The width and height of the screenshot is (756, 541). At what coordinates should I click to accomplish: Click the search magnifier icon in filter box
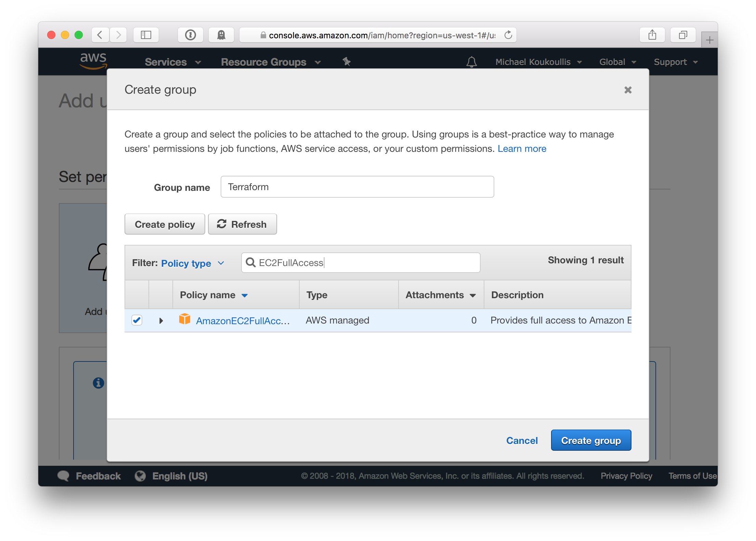coord(251,262)
